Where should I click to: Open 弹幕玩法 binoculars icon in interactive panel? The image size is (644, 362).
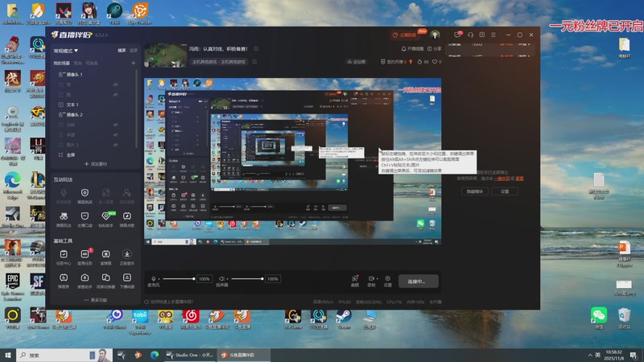click(64, 216)
